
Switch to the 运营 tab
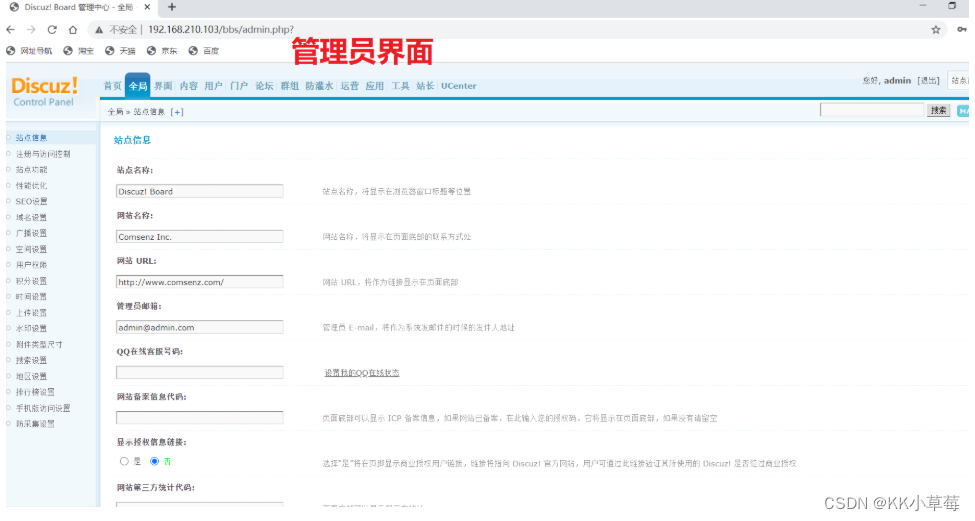[349, 86]
